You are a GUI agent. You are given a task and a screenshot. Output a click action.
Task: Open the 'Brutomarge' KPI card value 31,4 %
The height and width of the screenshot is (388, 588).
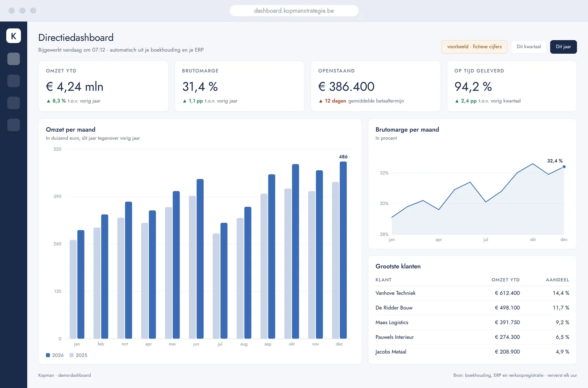200,86
